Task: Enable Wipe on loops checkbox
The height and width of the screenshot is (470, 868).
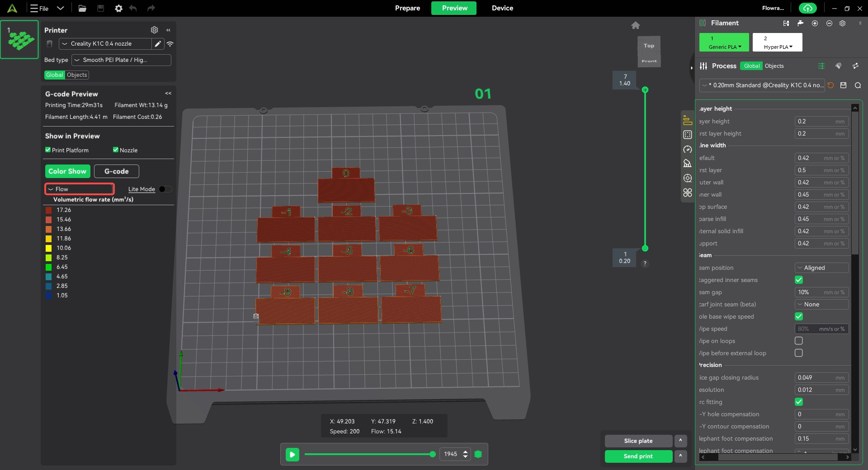Action: [799, 341]
